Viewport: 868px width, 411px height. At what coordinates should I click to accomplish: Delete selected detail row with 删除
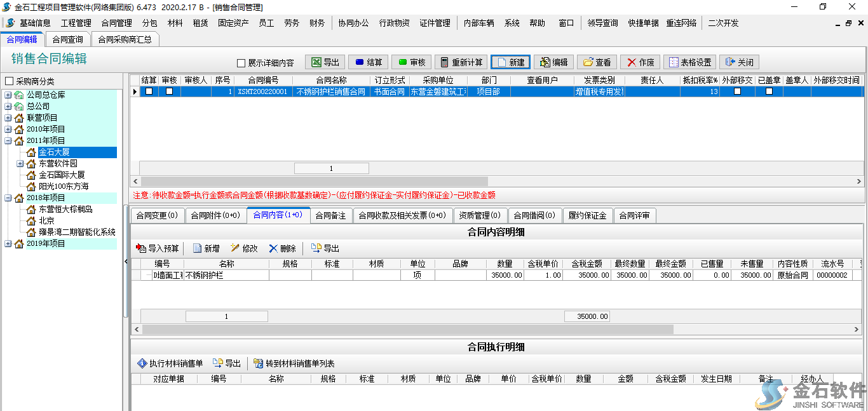click(x=282, y=248)
